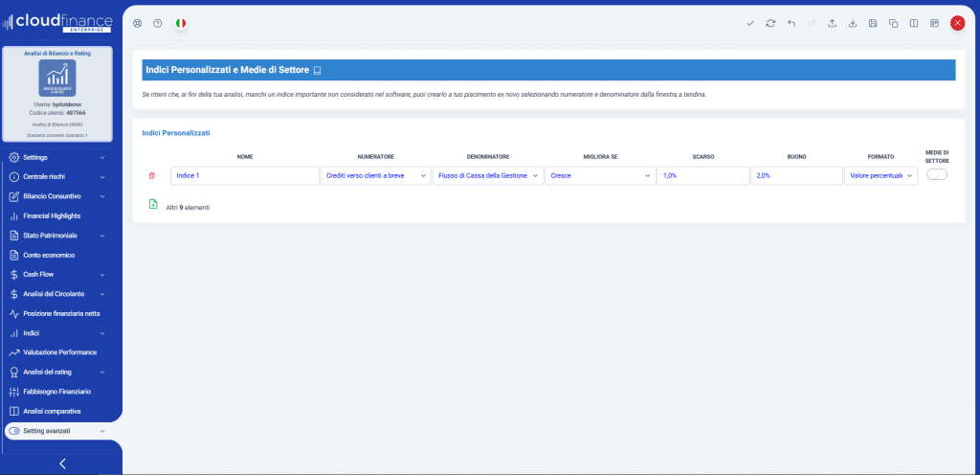Expand the Cash Flow sidebar menu

[x=57, y=275]
